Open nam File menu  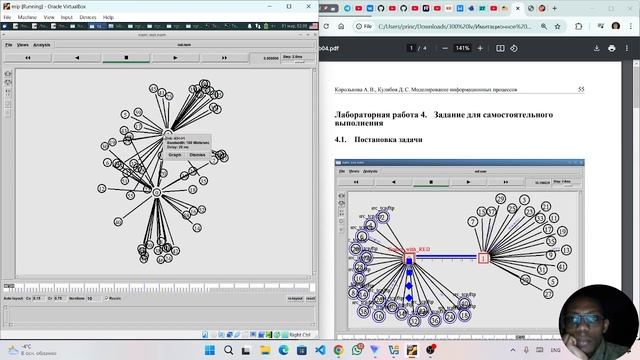tap(9, 45)
